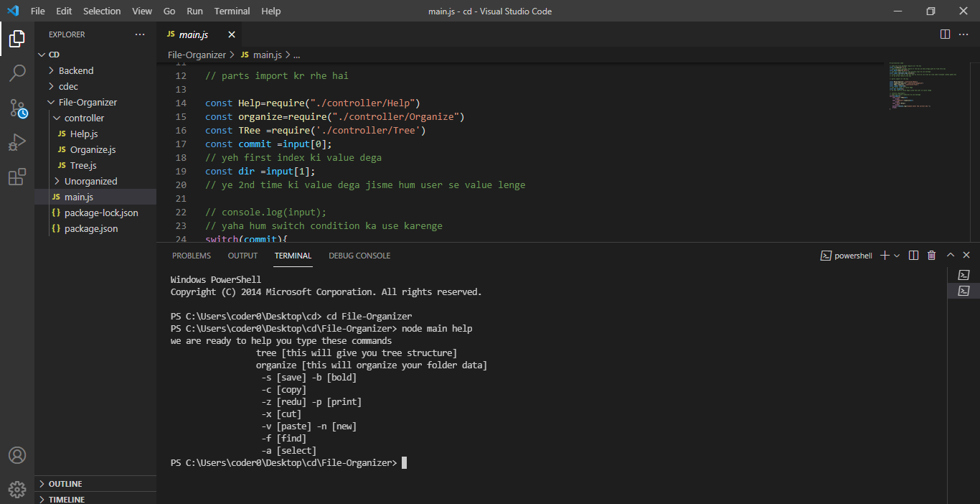Expand the cdec folder

point(95,86)
